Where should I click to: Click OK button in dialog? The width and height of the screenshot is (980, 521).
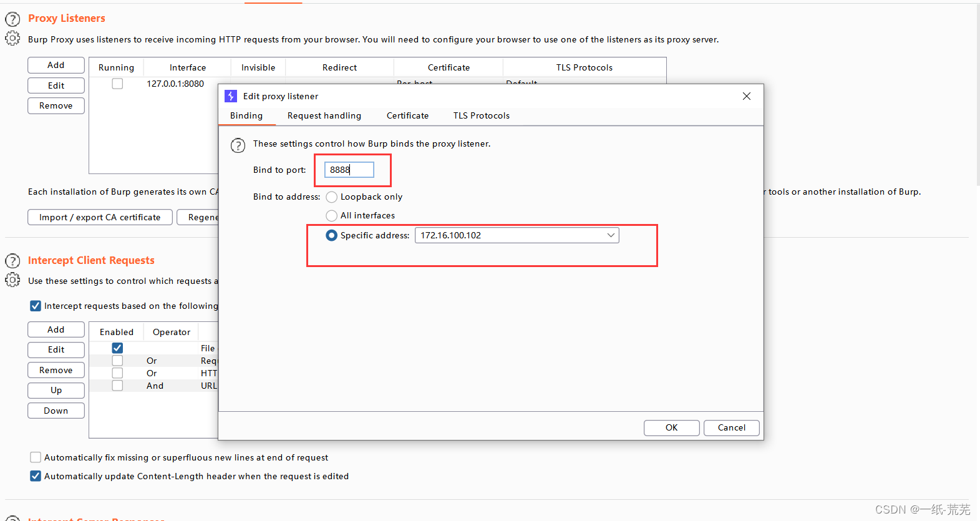pos(671,427)
